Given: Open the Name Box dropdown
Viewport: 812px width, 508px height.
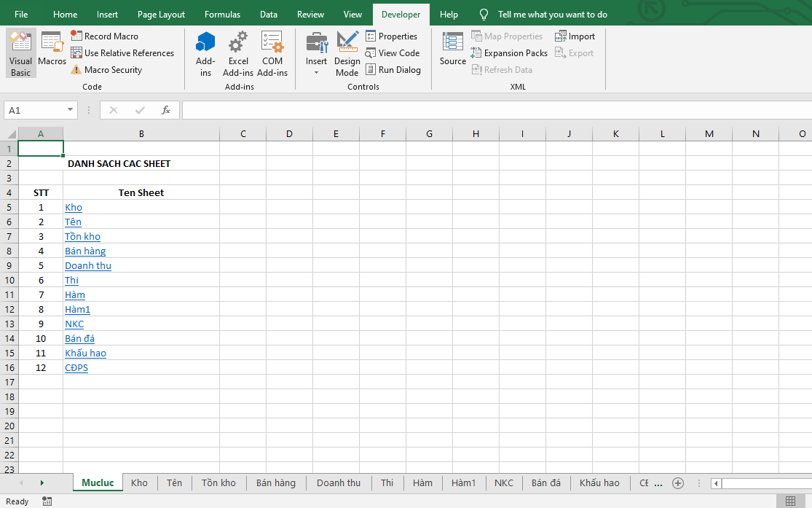Looking at the screenshot, I should [x=71, y=110].
